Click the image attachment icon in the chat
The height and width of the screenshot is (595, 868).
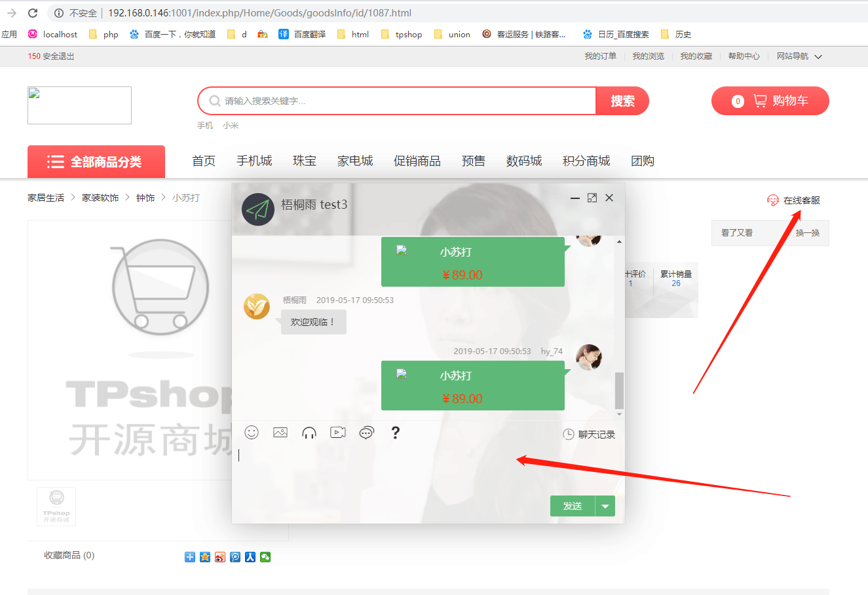click(280, 432)
